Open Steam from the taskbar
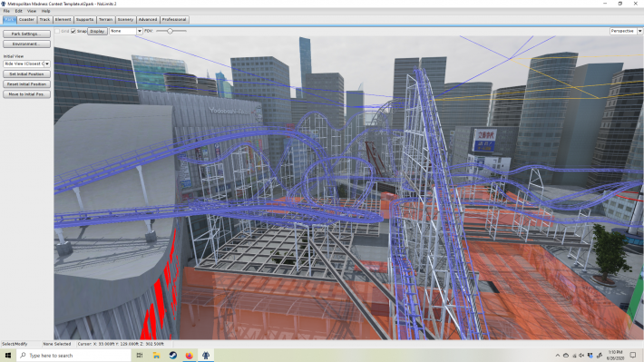This screenshot has width=644, height=362. coord(173,356)
